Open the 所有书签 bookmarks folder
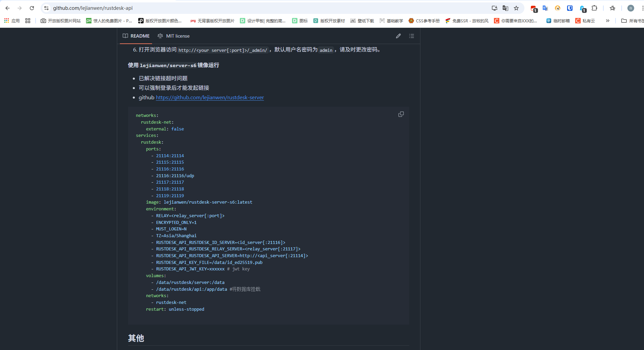Screen dimensions: 644x350 coord(632,21)
